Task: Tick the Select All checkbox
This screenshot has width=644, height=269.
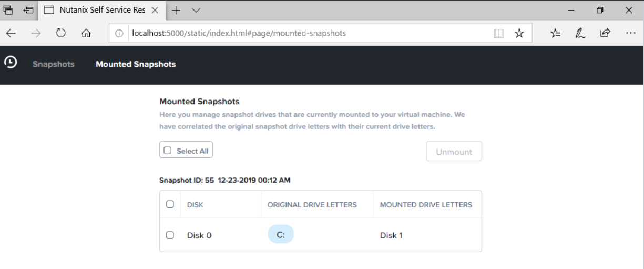Action: pyautogui.click(x=168, y=151)
